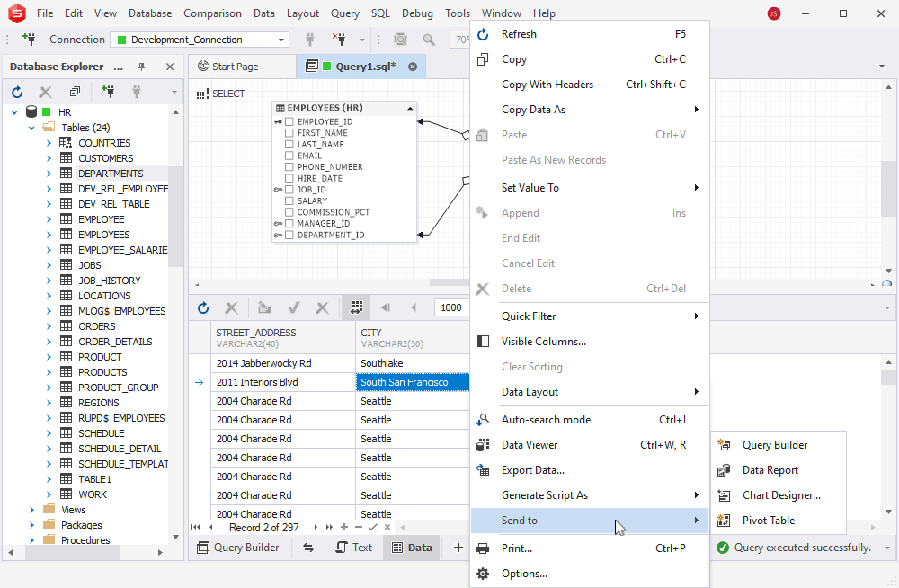This screenshot has width=899, height=588.
Task: Click the 1000 row limit input field
Action: tap(450, 307)
